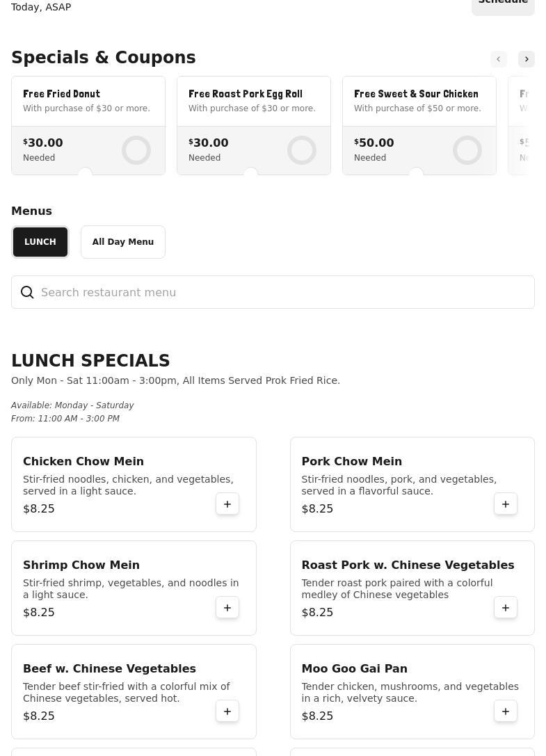Add Shrimp Chow Mein with plus icon

click(227, 607)
